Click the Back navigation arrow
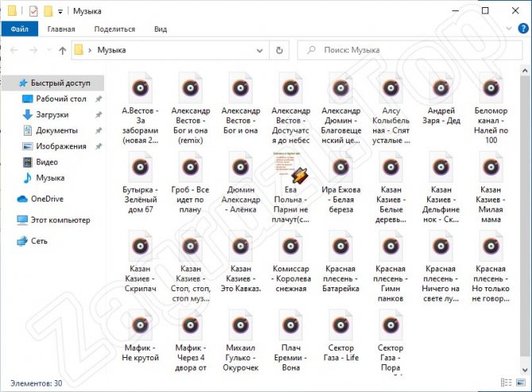 pyautogui.click(x=13, y=50)
